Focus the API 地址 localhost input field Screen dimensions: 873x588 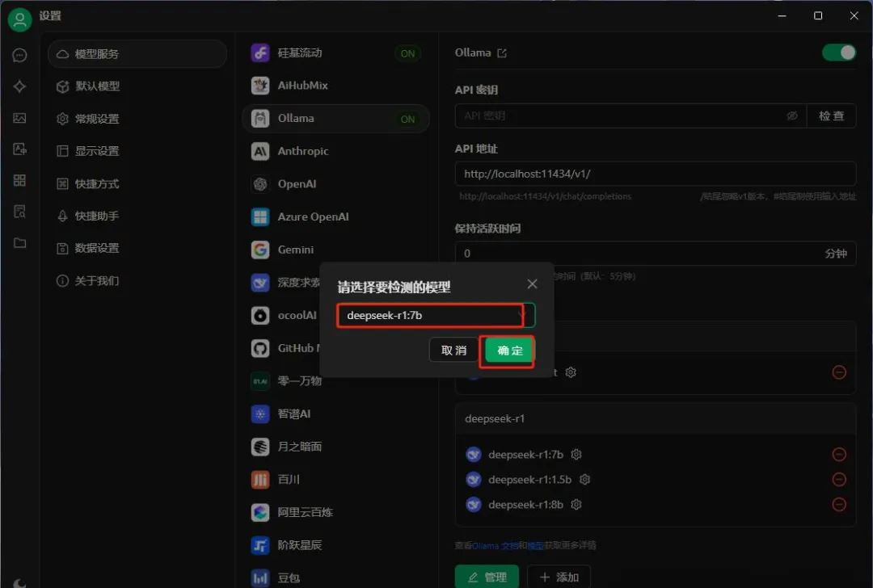656,174
